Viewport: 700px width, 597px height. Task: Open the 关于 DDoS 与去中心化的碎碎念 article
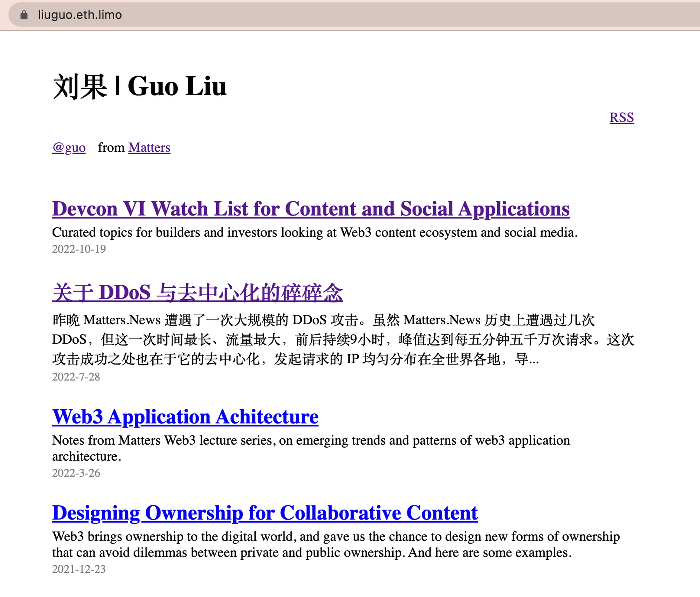(x=197, y=292)
